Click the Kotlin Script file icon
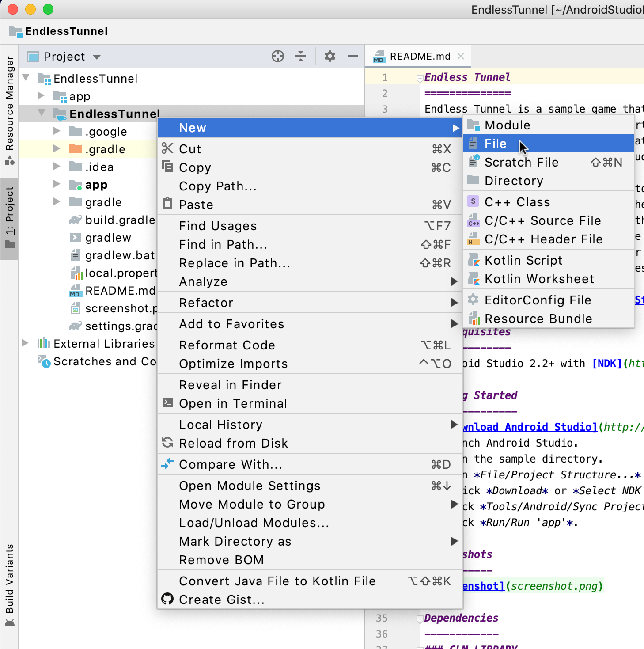Viewport: 644px width, 649px height. pyautogui.click(x=474, y=260)
